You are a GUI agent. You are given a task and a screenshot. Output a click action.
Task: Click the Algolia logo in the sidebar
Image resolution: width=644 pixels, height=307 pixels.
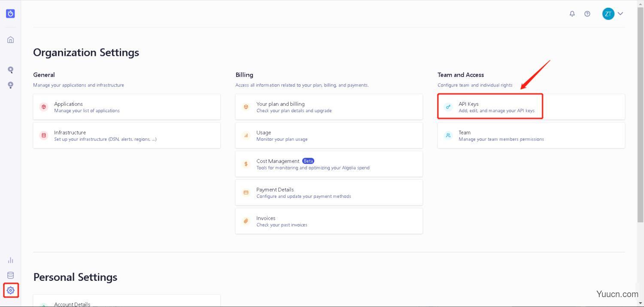tap(11, 14)
